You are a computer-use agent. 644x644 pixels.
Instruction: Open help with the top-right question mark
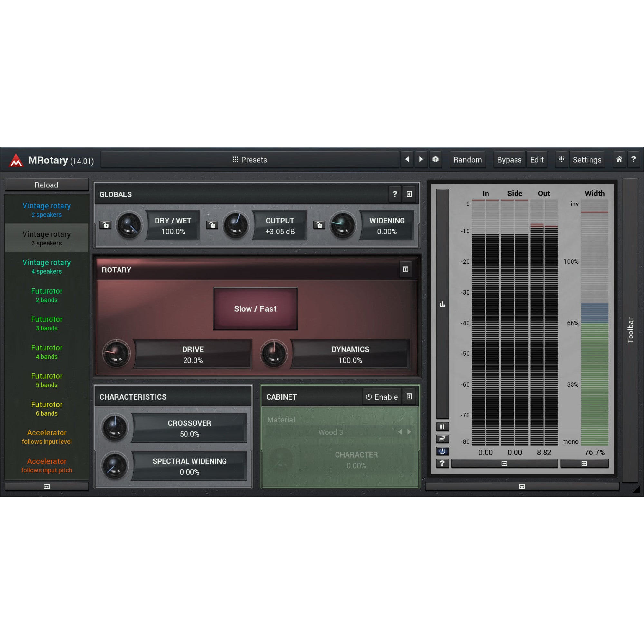coord(633,160)
